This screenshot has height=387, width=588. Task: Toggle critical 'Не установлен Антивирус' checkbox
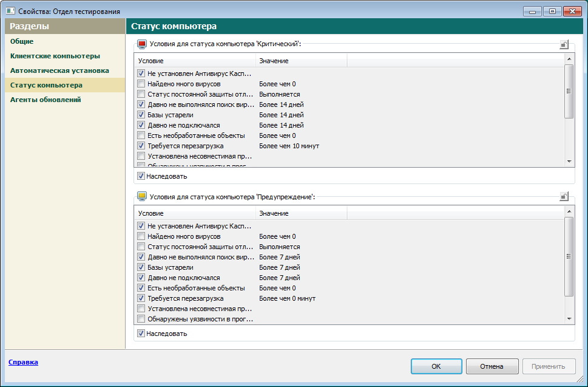pyautogui.click(x=141, y=74)
